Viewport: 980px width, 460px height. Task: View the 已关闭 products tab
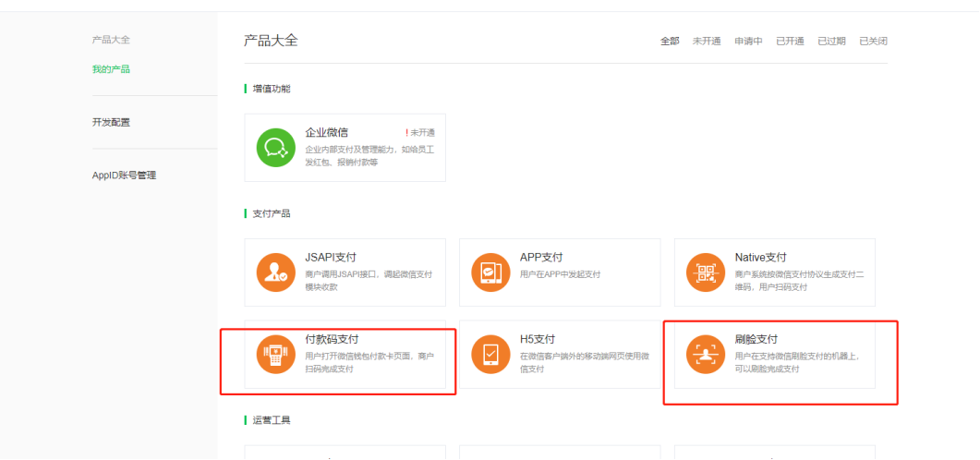873,42
